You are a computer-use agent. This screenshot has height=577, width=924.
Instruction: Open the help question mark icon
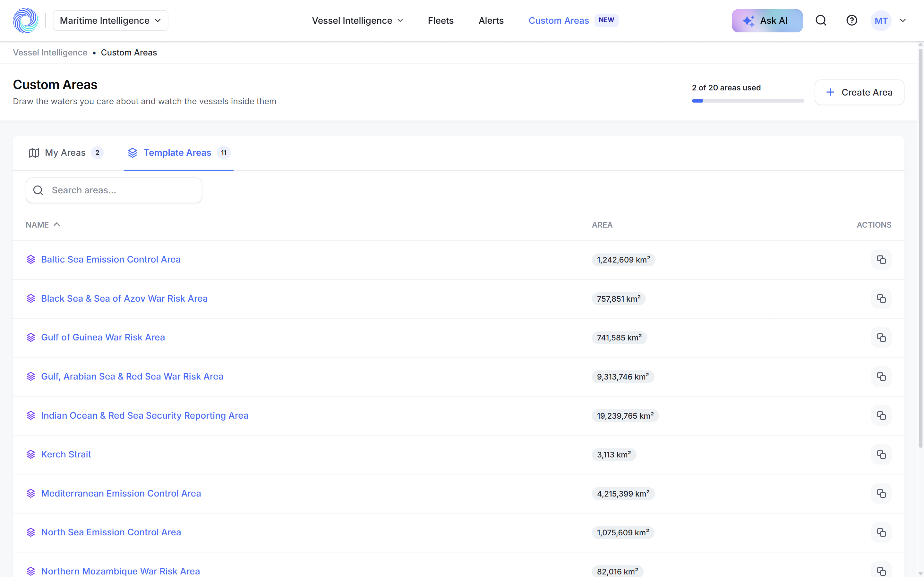[851, 21]
